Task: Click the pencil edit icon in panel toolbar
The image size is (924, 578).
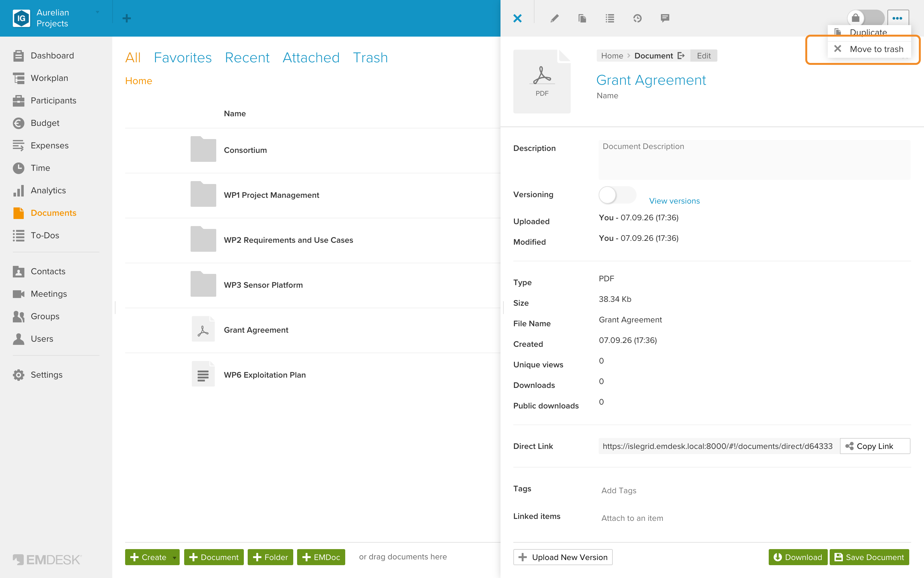Action: pyautogui.click(x=555, y=18)
